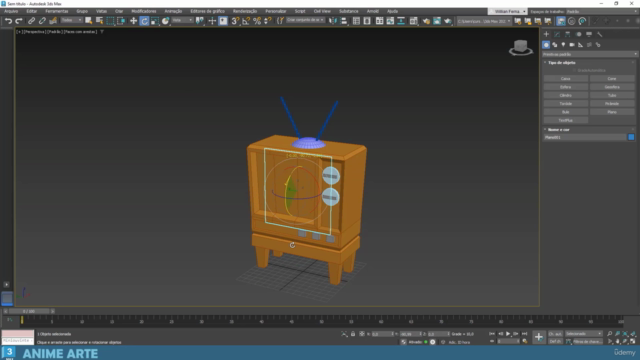Screen dimensions: 640x360
Task: Open the project path dropdown
Action: coord(484,21)
